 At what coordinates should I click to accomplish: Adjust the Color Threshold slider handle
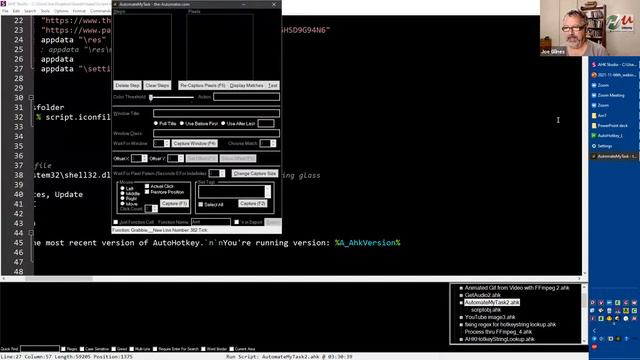(x=151, y=97)
